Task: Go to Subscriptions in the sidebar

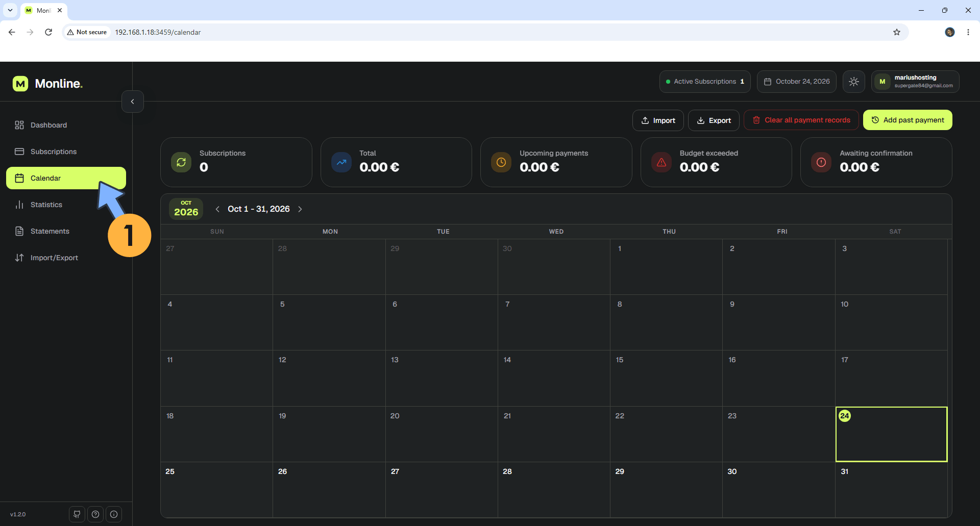Action: [x=66, y=152]
